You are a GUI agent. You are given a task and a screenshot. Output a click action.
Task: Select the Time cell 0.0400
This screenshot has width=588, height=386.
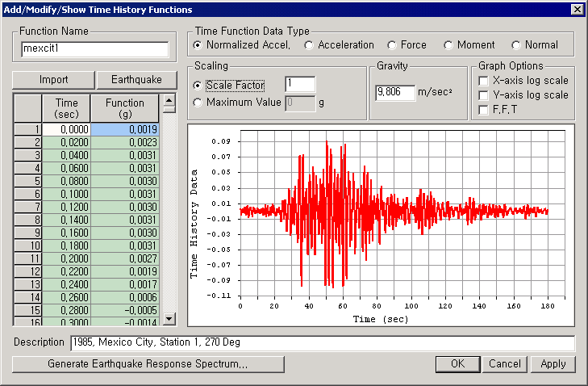pos(66,156)
